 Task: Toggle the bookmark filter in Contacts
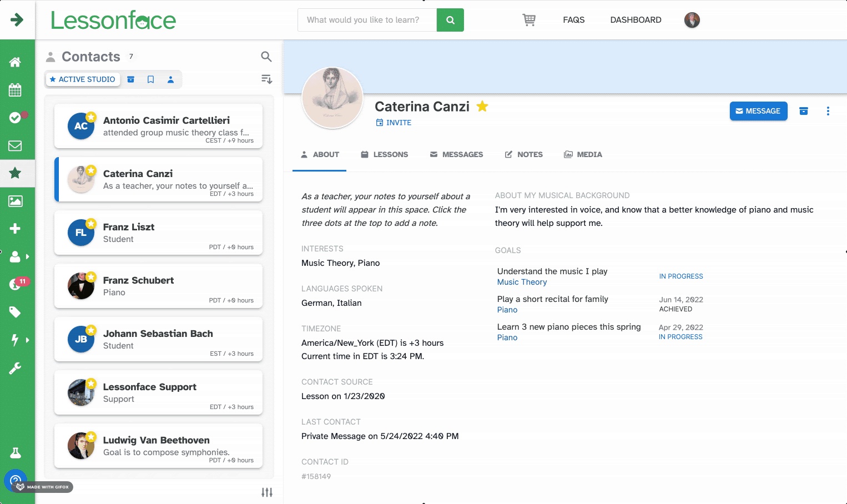point(150,79)
